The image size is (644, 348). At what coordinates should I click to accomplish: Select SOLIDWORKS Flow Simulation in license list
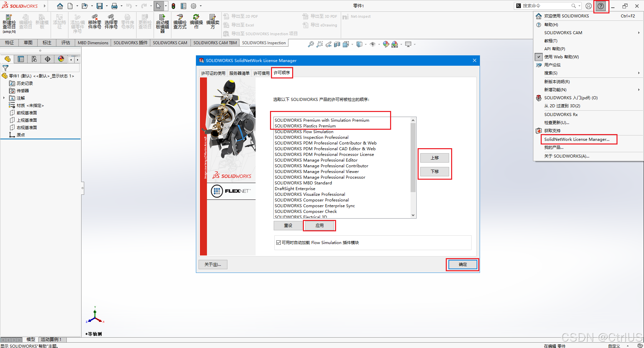click(304, 132)
